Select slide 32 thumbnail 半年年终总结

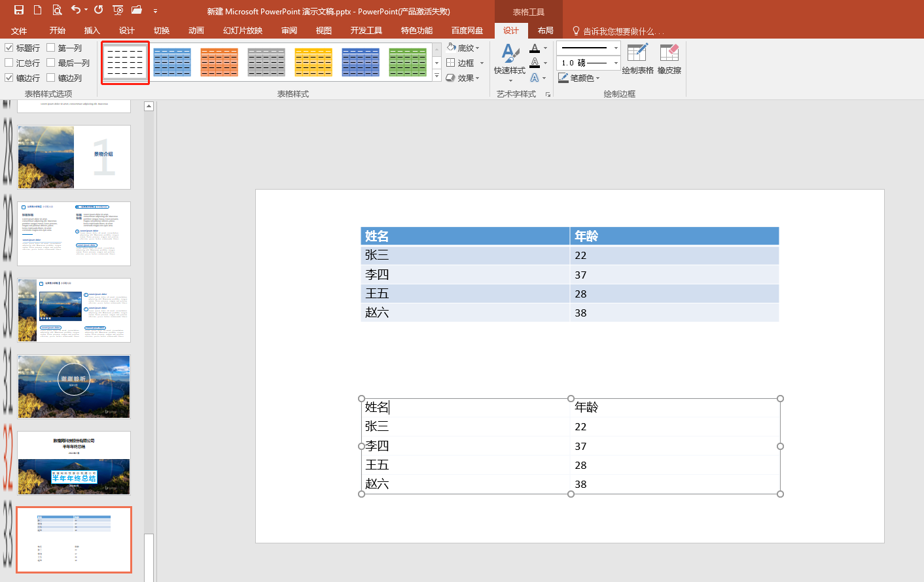click(74, 463)
